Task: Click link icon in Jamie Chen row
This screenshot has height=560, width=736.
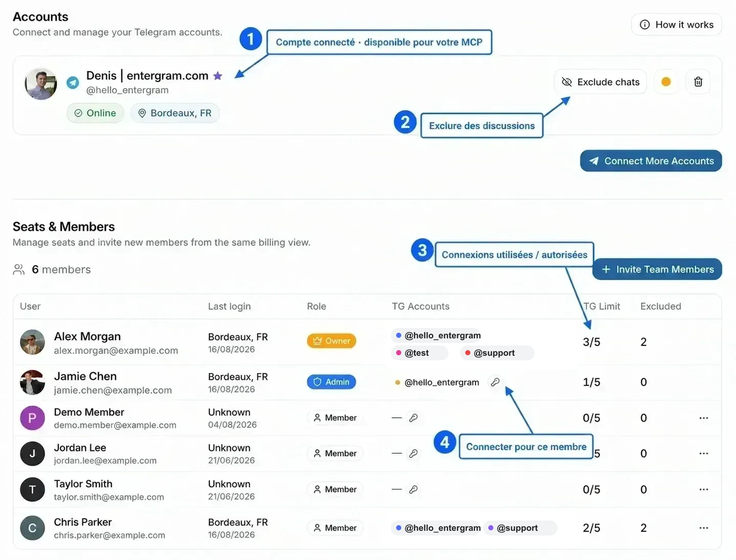Action: coord(495,382)
